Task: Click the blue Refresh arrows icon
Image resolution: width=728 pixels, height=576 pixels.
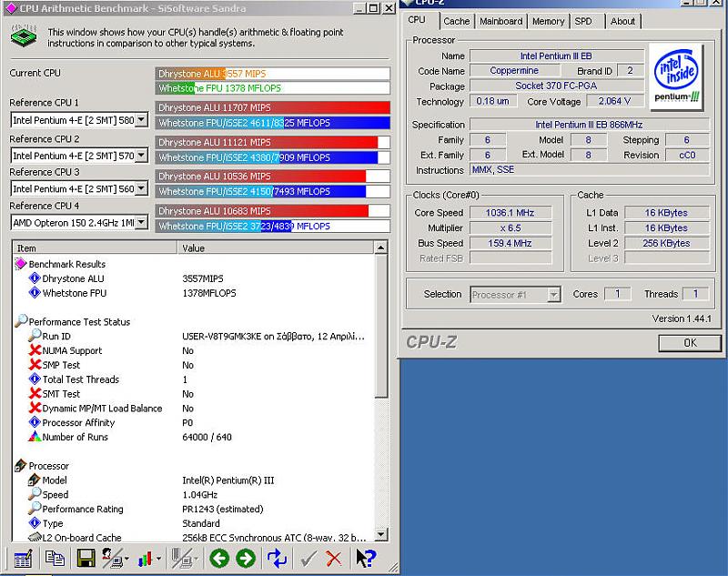Action: 278,559
